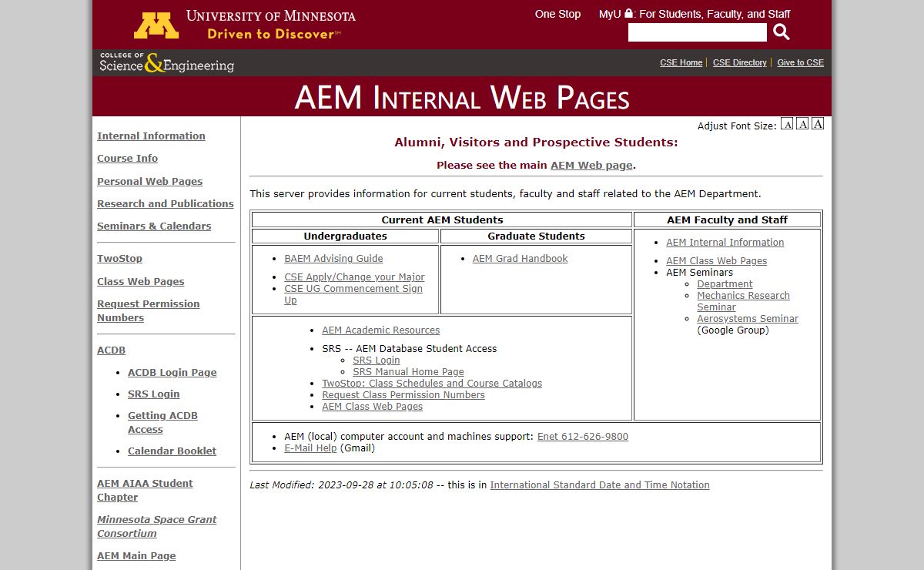Open BAEM Advising Guide
924x570 pixels.
pos(333,259)
